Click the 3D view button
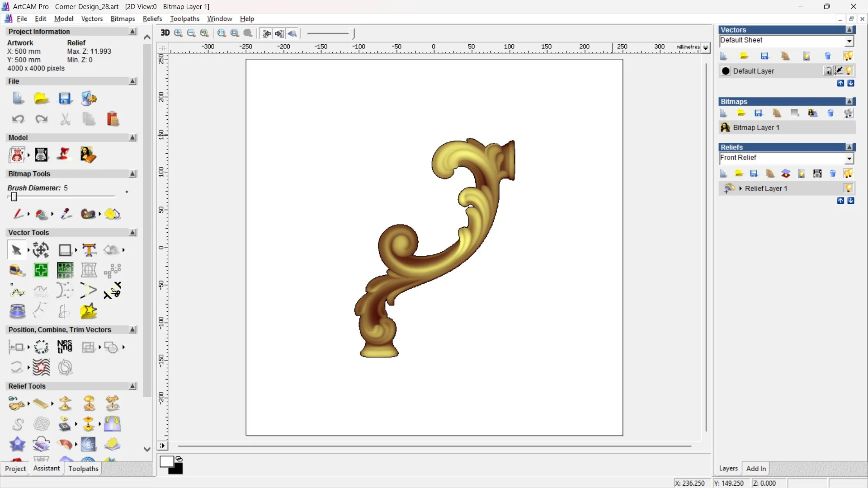Image resolution: width=868 pixels, height=488 pixels. 165,33
